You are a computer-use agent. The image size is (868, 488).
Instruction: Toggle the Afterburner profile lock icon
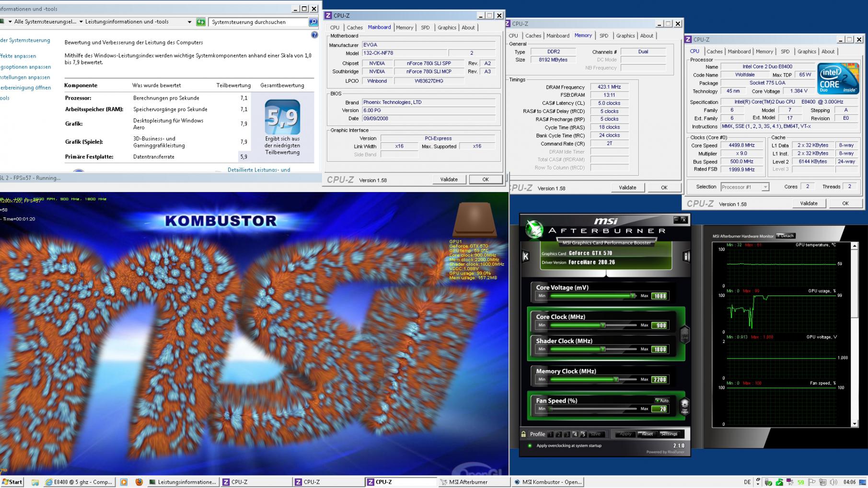pyautogui.click(x=523, y=434)
